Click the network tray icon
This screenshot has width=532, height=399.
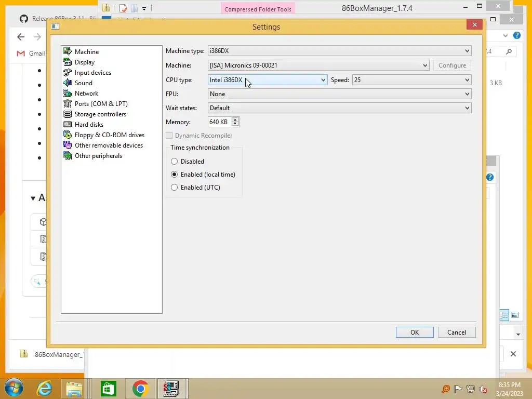click(x=471, y=389)
